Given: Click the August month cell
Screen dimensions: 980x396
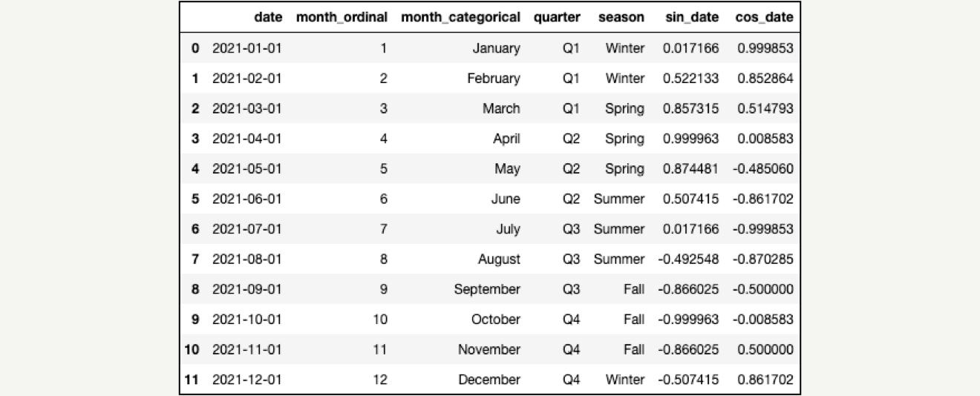Looking at the screenshot, I should pos(499,260).
